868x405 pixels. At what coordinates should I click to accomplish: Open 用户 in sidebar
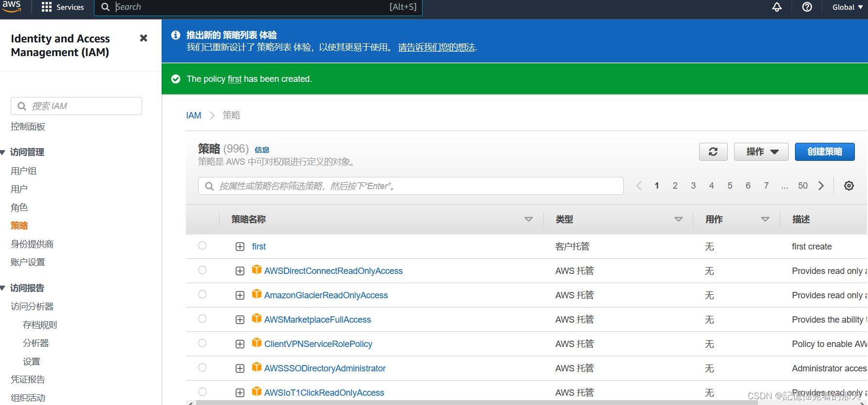[19, 189]
